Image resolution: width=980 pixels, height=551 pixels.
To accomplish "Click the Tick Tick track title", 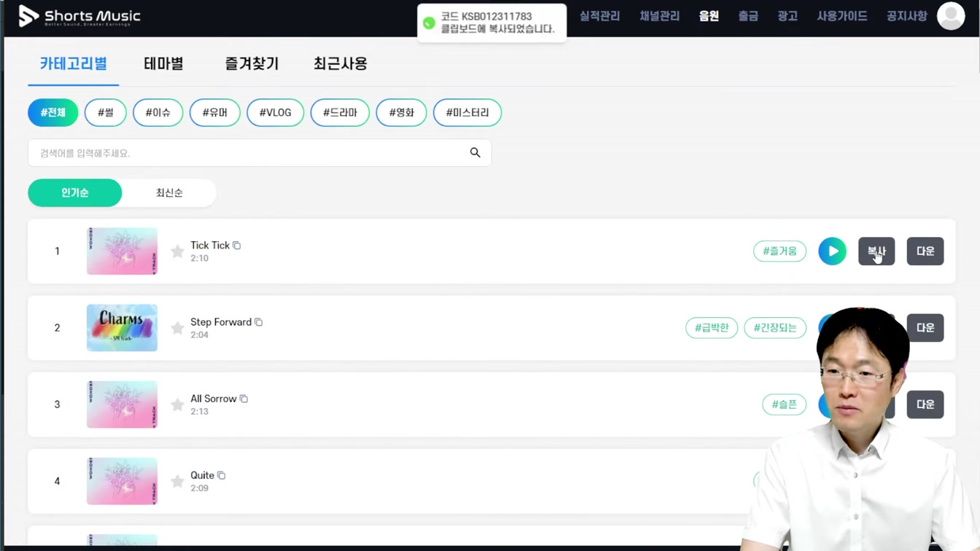I will tap(210, 245).
